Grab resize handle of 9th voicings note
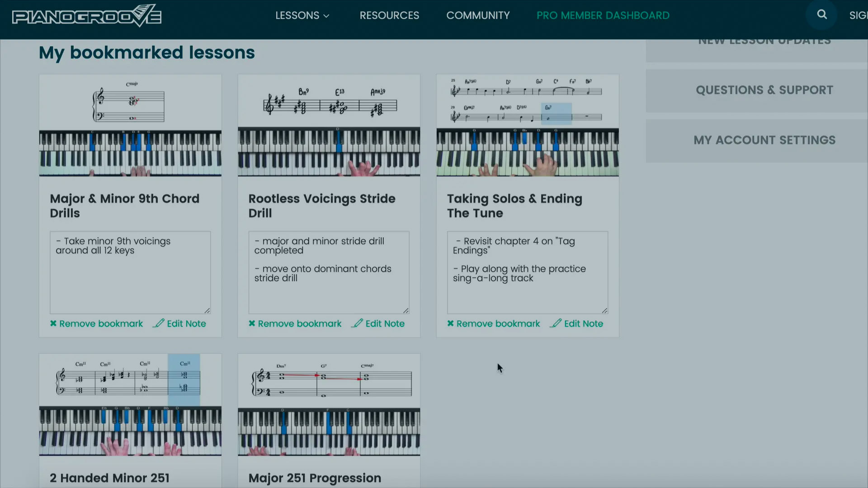Screen dimensions: 868x488 tap(207, 310)
